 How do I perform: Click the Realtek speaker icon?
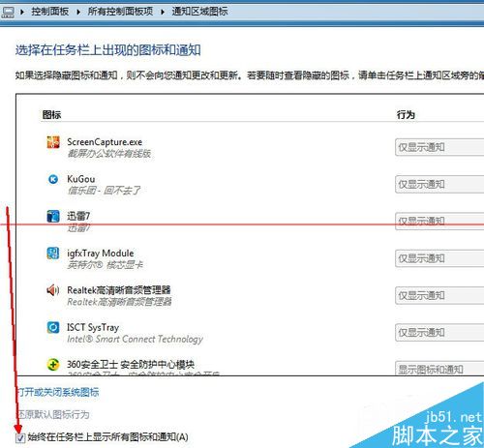[x=53, y=290]
